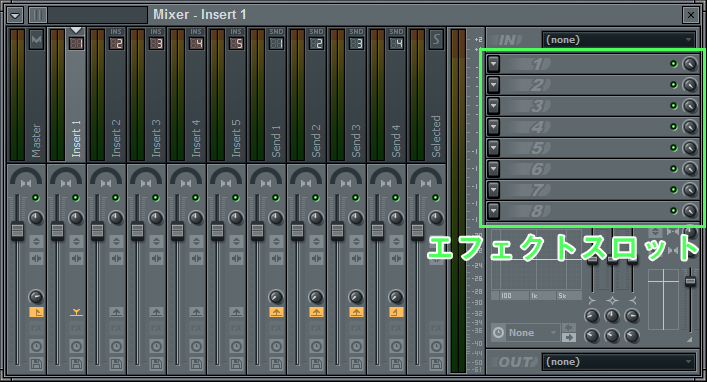This screenshot has height=382, width=707.
Task: Open effect slot 4 dropdown arrow
Action: coord(494,127)
